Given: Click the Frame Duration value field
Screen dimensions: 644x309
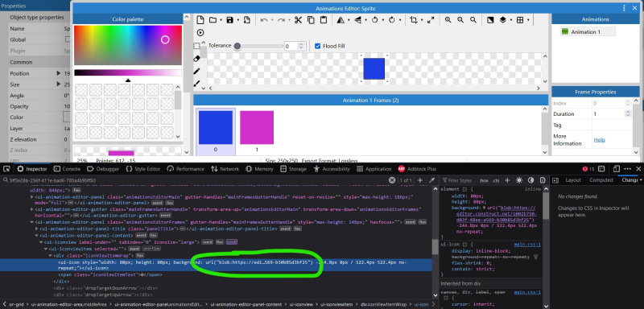Looking at the screenshot, I should (x=612, y=114).
